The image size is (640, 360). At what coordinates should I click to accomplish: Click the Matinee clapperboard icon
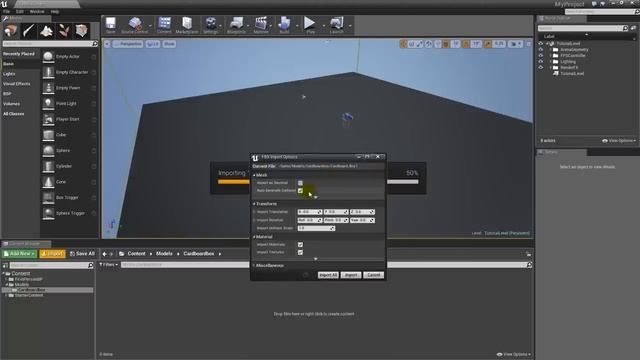coord(261,25)
